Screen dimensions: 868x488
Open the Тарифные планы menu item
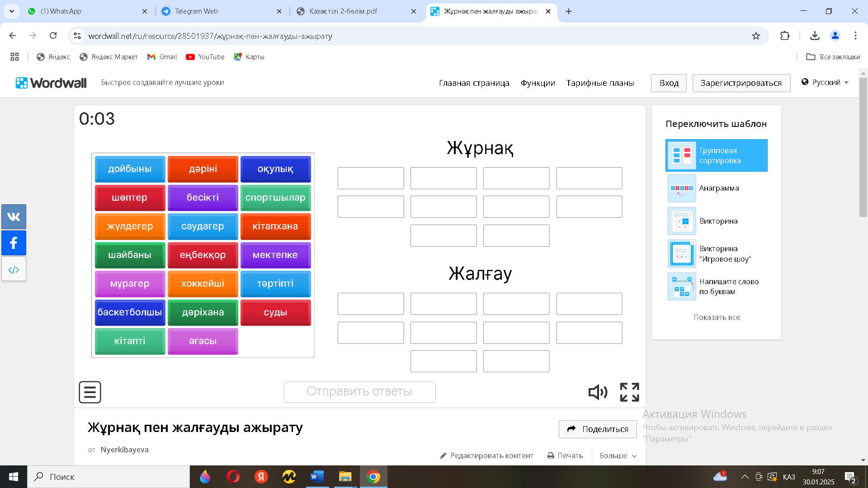point(600,83)
